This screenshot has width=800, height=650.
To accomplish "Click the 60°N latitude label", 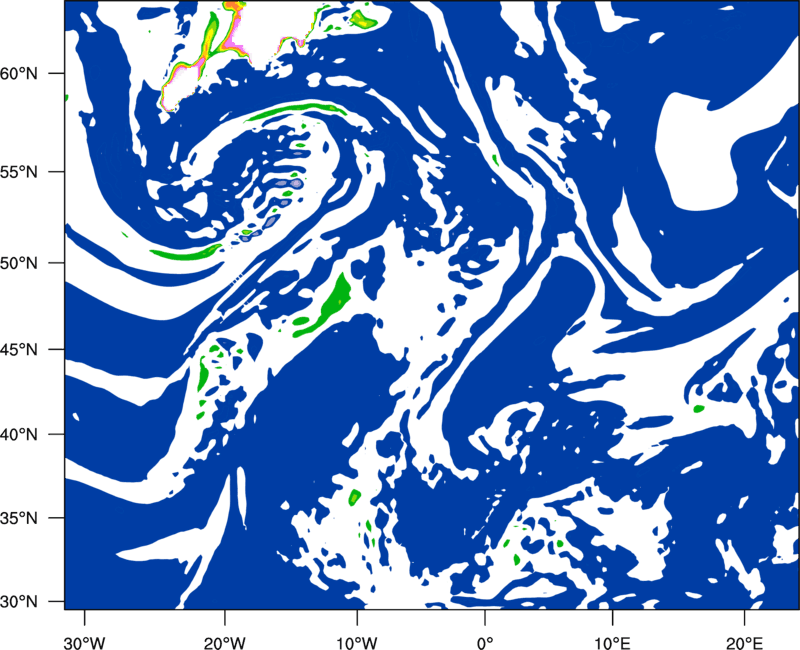I will pyautogui.click(x=19, y=73).
